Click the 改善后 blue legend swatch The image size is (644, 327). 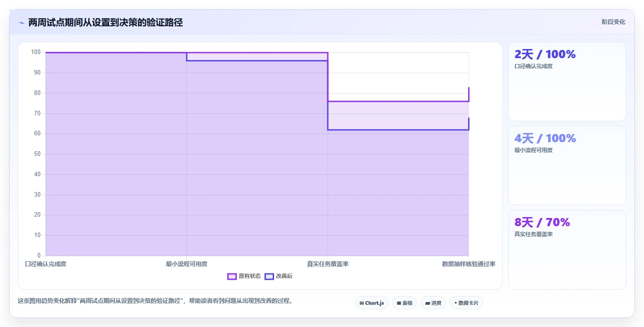[269, 276]
